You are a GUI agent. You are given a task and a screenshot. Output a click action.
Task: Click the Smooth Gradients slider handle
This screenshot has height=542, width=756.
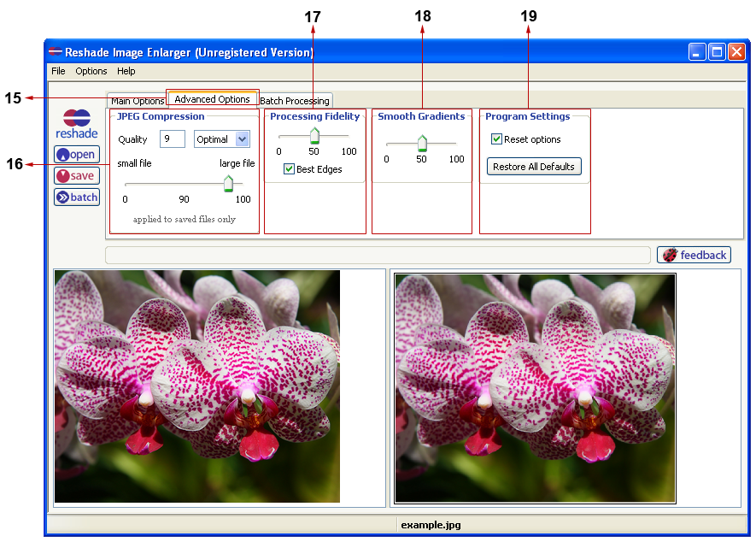point(422,143)
